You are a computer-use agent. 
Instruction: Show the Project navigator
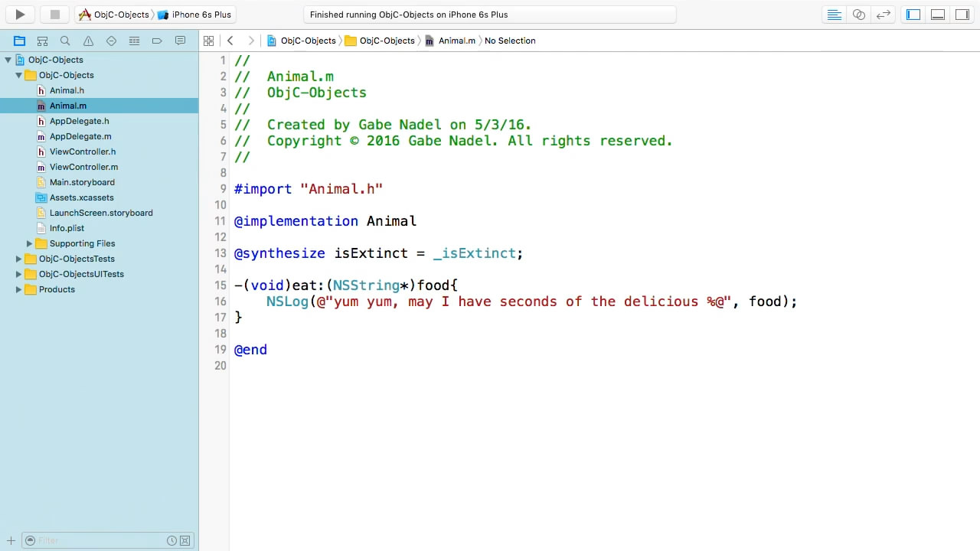20,41
